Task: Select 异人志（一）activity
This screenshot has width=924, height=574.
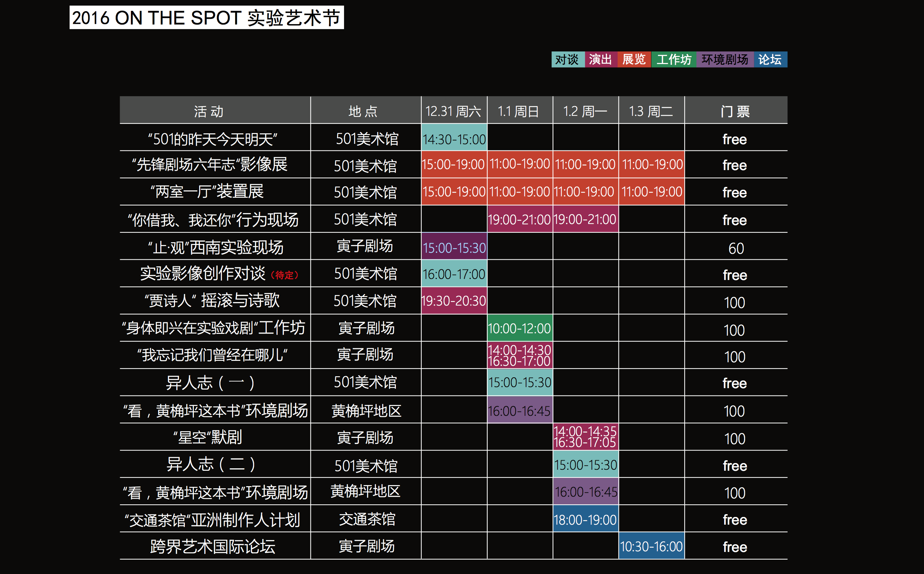Action: (210, 382)
